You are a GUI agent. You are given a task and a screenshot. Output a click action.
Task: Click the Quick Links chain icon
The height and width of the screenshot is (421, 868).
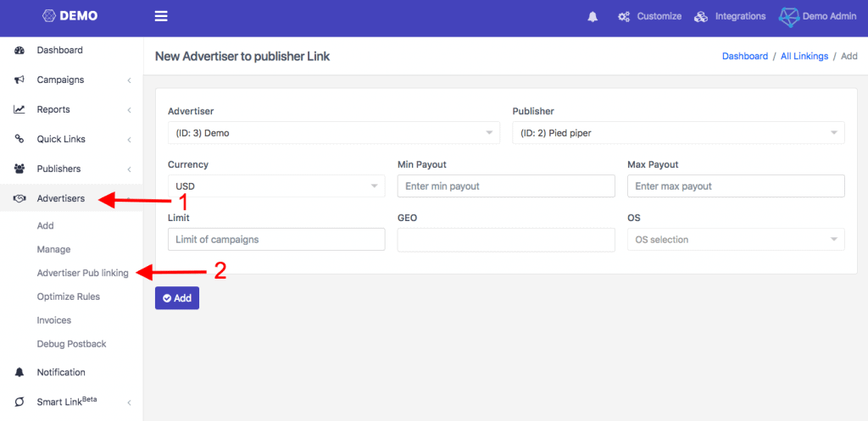coord(19,140)
